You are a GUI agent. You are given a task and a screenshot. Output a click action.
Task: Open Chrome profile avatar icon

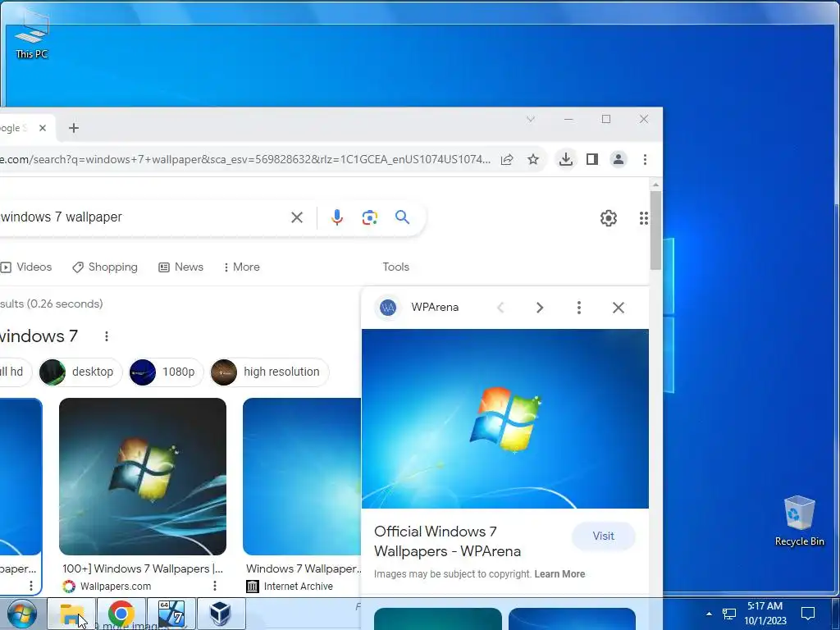619,159
